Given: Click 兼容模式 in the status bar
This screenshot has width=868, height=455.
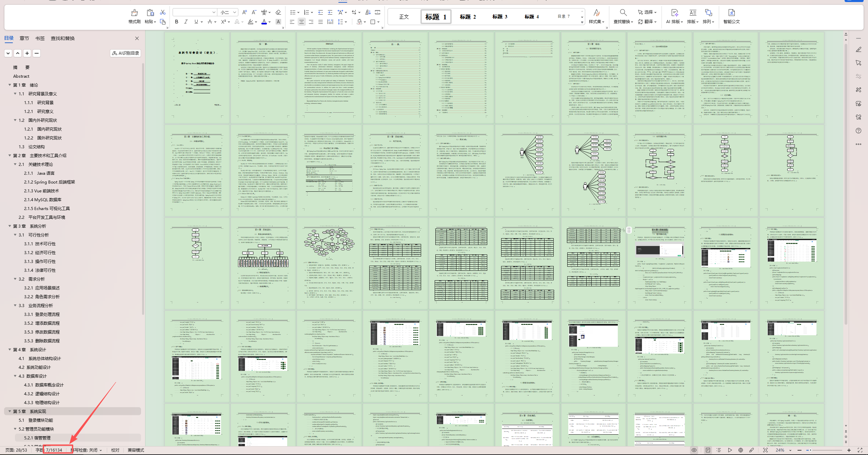Looking at the screenshot, I should click(136, 450).
